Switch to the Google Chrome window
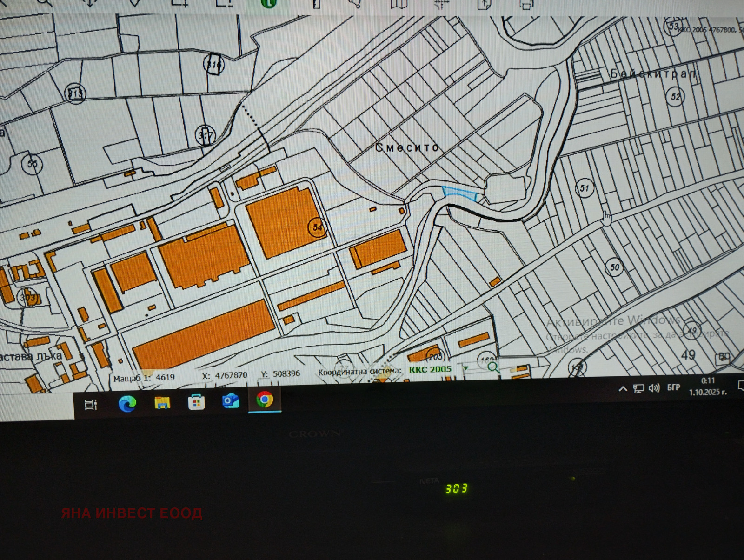Viewport: 744px width, 560px height. pyautogui.click(x=265, y=400)
